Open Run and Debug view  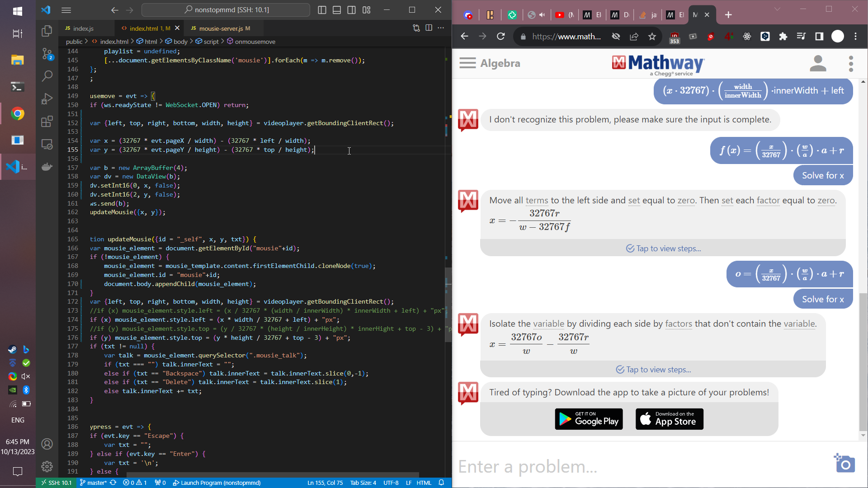pos(47,99)
